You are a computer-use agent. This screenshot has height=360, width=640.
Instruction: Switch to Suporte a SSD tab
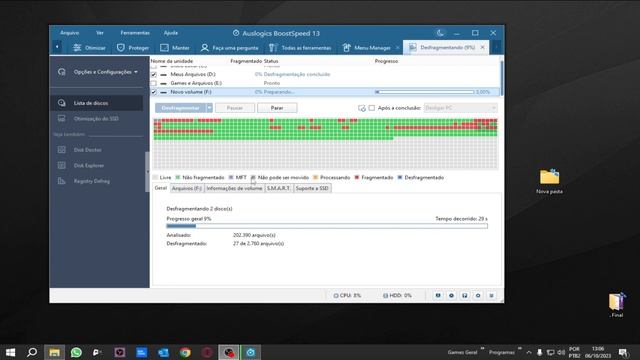pos(312,188)
